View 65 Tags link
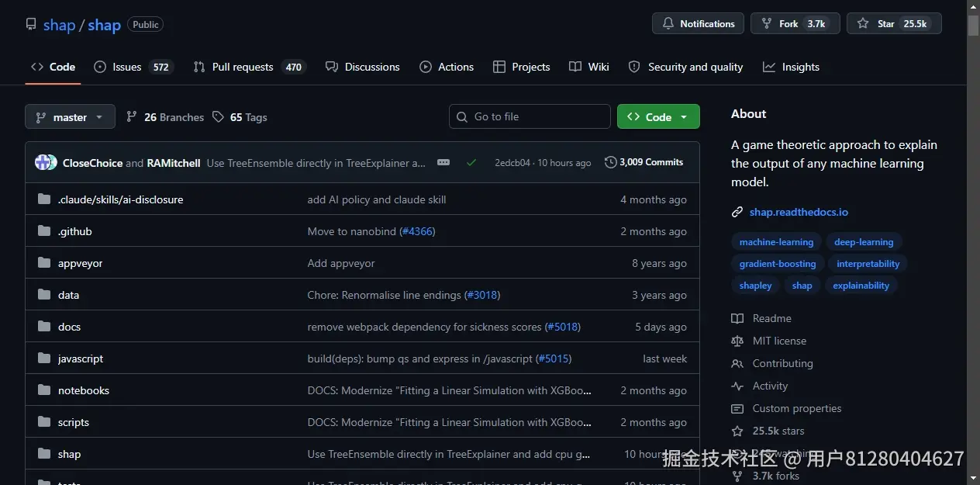980x485 pixels. 239,117
